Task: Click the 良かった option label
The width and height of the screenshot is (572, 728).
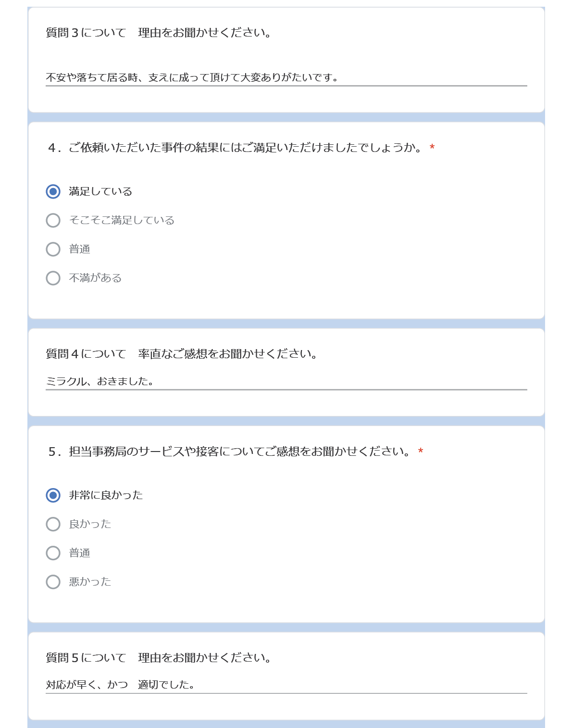Action: coord(90,524)
